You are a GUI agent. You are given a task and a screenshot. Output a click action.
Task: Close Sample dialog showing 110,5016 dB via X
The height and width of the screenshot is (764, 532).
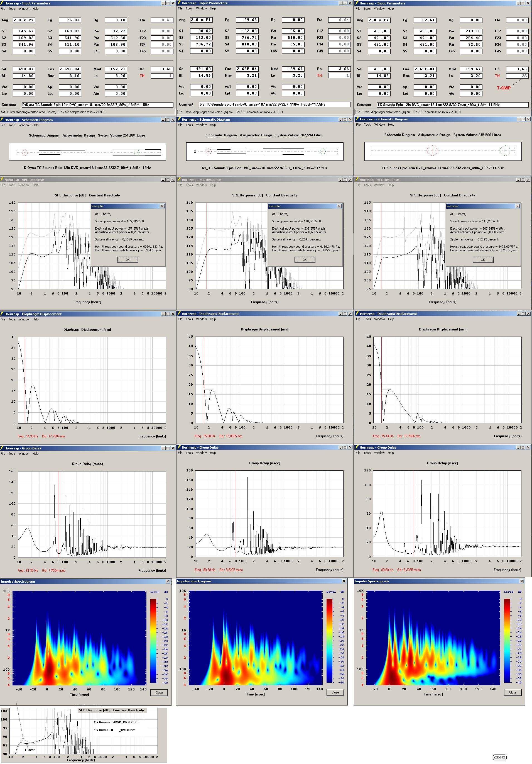(x=339, y=206)
